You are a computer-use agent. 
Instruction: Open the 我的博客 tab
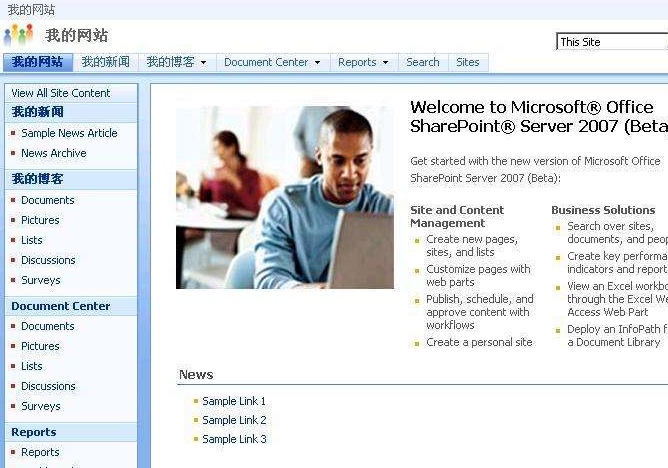pos(170,62)
